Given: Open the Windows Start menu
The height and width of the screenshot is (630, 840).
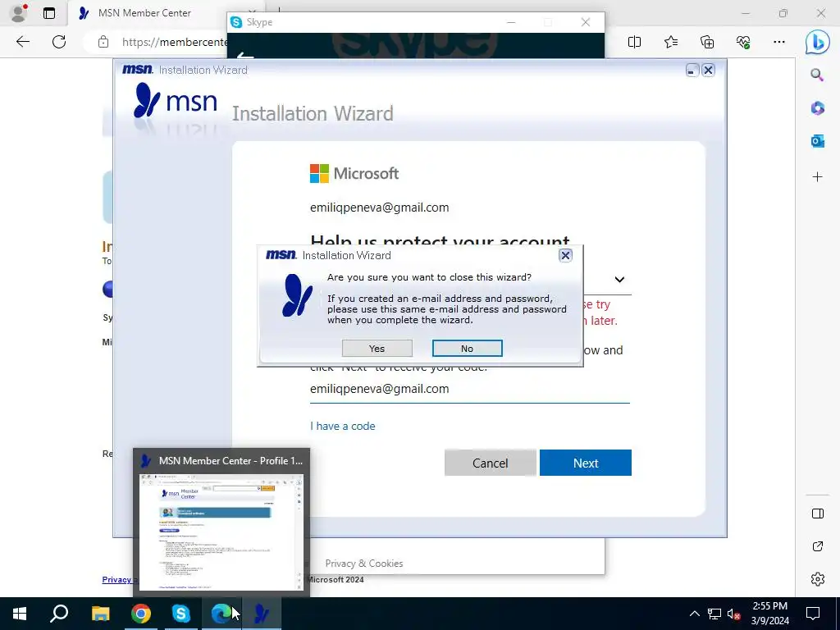Looking at the screenshot, I should tap(20, 614).
